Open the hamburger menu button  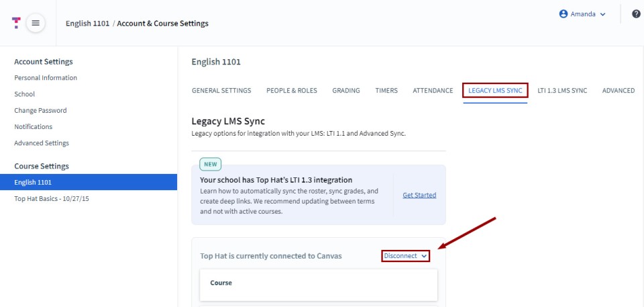point(36,23)
